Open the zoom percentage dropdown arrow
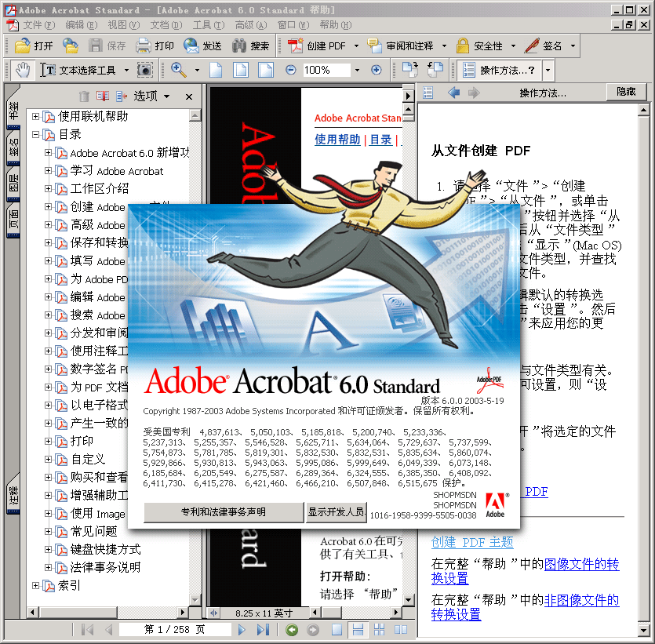655x644 pixels. coord(357,70)
